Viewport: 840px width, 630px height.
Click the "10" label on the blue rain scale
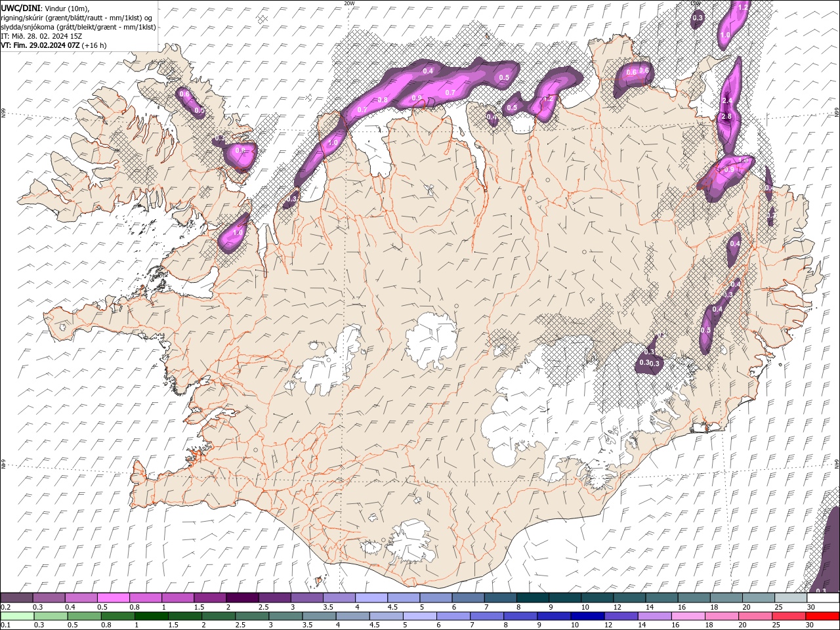point(575,625)
